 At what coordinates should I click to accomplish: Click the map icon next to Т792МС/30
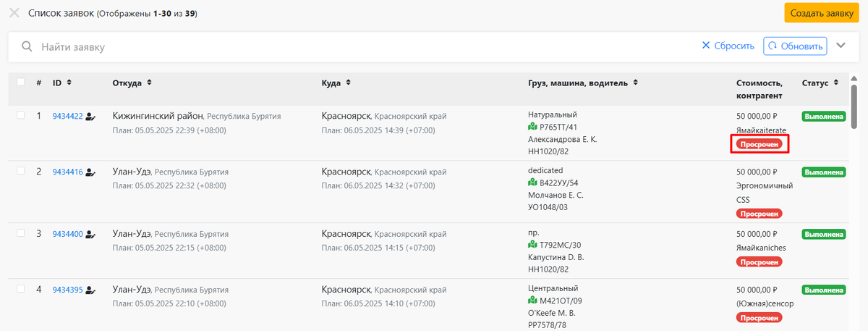pyautogui.click(x=533, y=245)
